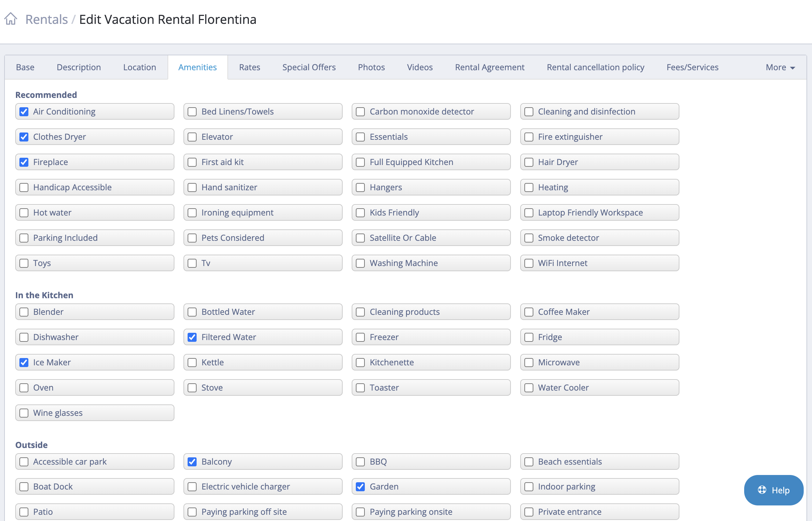This screenshot has height=521, width=812.
Task: Enable Cleaning and disinfection
Action: [529, 112]
